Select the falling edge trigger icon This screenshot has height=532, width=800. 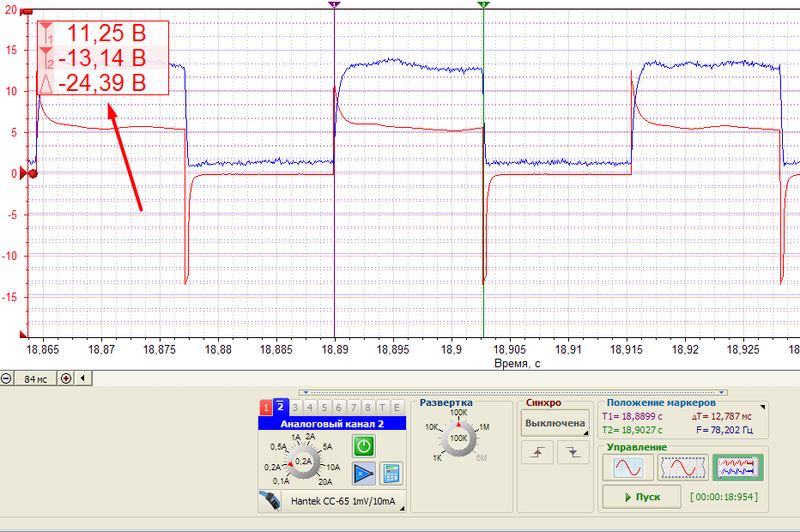(x=573, y=452)
